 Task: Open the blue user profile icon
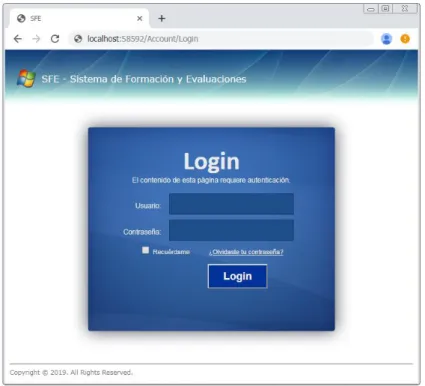[x=386, y=39]
